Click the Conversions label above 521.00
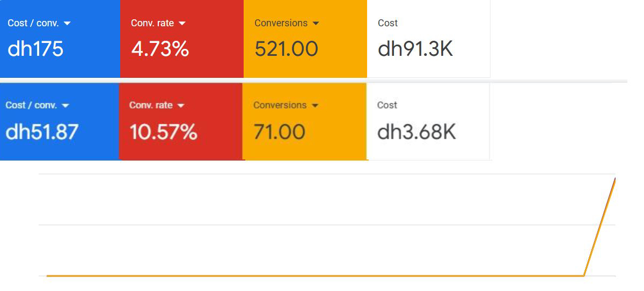 pyautogui.click(x=281, y=23)
